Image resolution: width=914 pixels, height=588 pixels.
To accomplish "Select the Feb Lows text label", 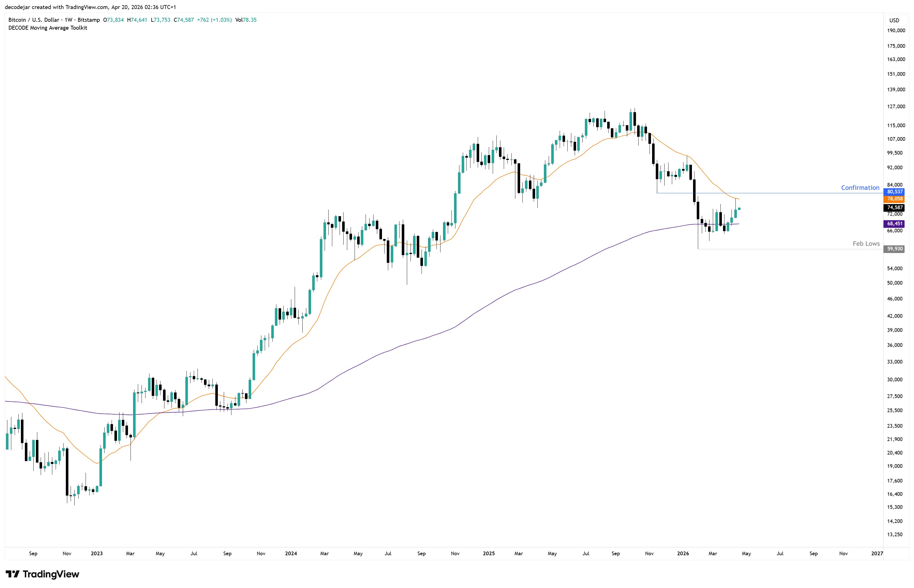I will pos(866,244).
